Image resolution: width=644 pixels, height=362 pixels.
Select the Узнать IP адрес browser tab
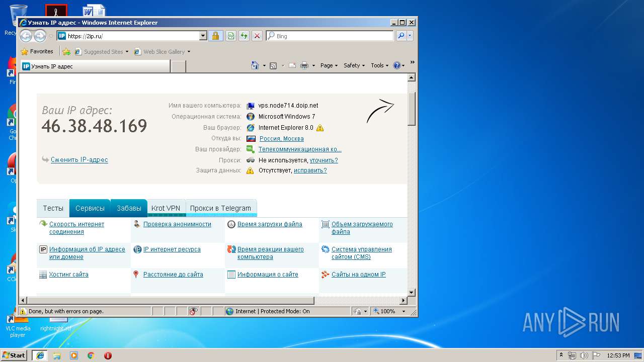(95, 66)
